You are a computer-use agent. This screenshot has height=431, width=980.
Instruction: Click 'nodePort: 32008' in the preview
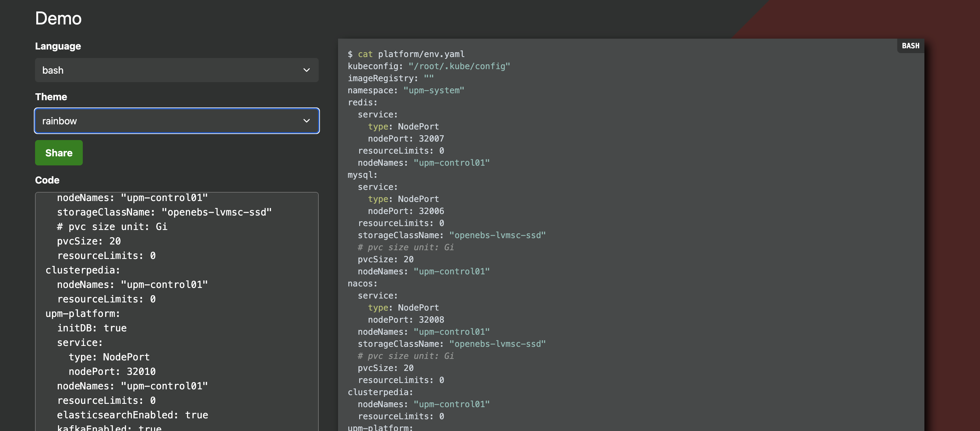406,320
